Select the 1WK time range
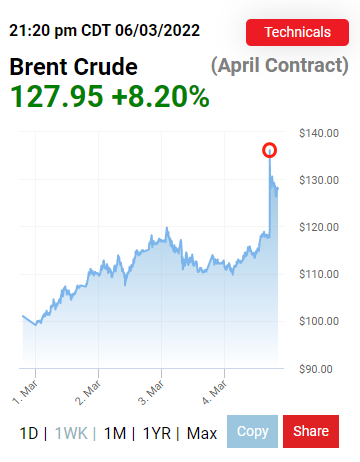This screenshot has height=462, width=360. click(x=71, y=433)
